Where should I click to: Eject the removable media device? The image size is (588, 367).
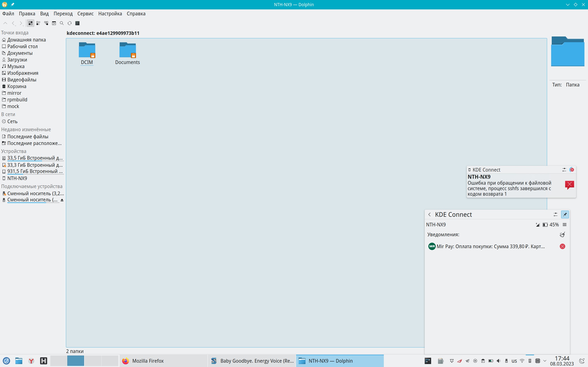(62, 200)
